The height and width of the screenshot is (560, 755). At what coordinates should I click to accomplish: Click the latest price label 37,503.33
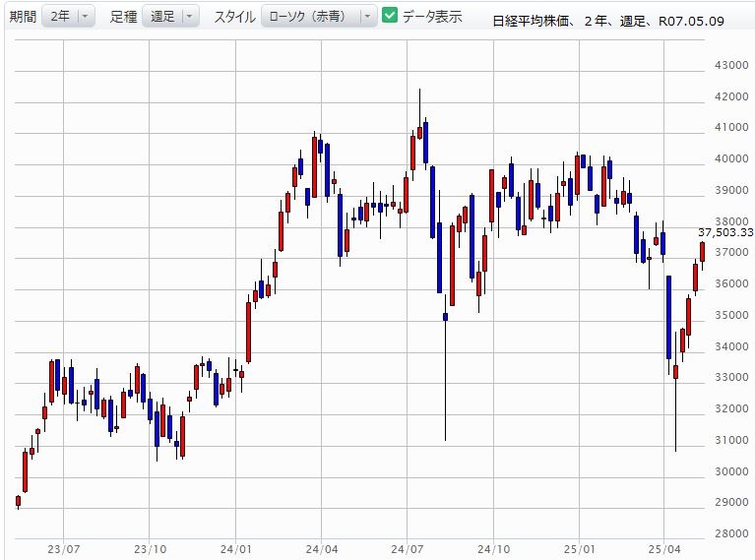tap(725, 232)
